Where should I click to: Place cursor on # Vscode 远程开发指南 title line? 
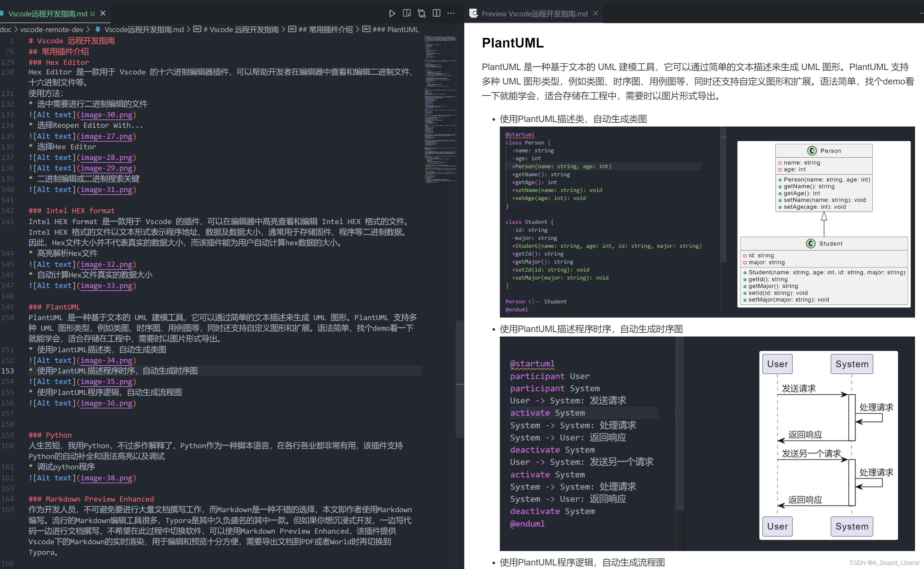tap(72, 41)
